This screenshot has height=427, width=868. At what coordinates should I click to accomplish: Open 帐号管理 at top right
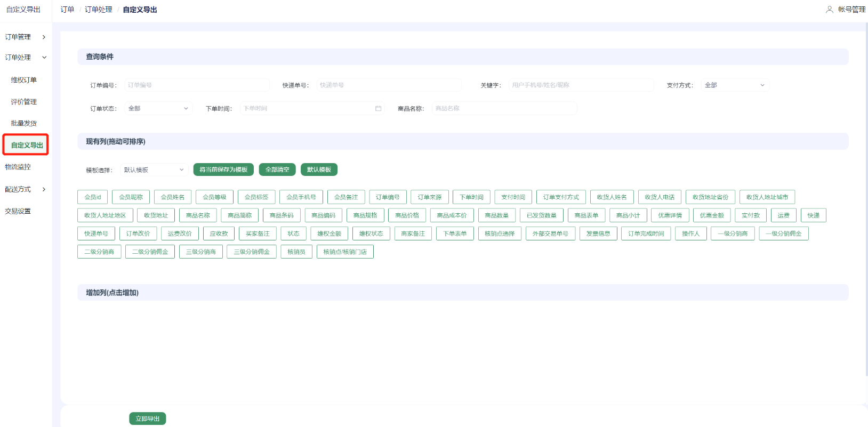coord(851,10)
